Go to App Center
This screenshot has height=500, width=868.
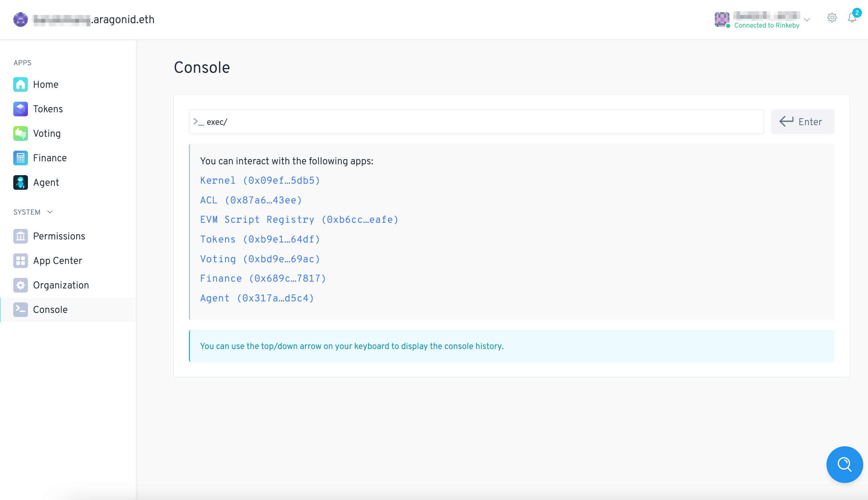click(58, 261)
